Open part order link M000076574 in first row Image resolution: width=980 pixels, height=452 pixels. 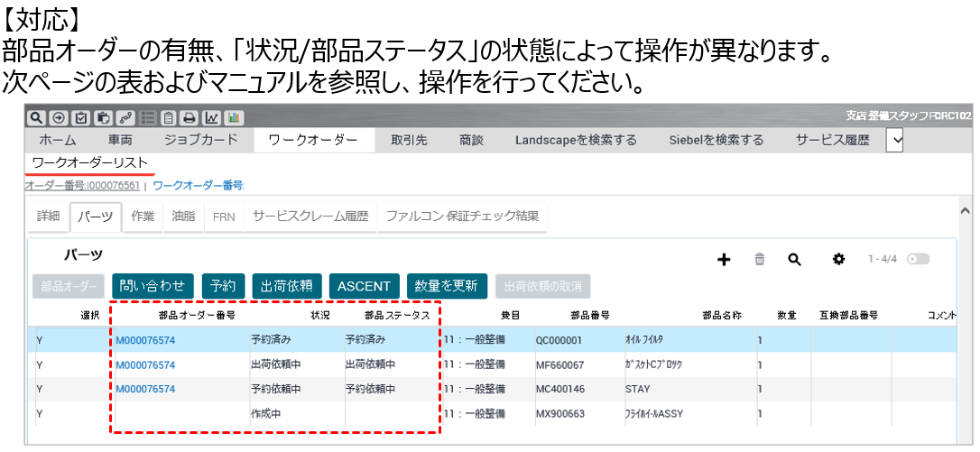coord(145,340)
